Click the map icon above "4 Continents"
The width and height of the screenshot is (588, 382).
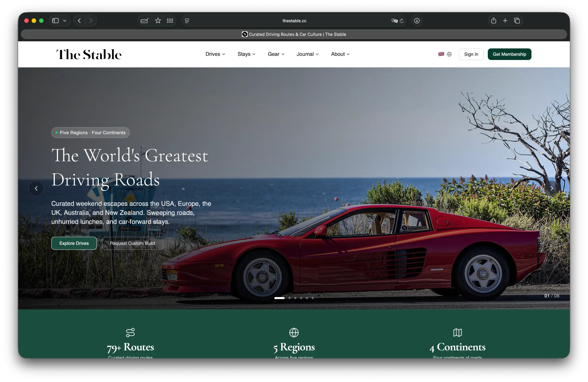coord(457,333)
